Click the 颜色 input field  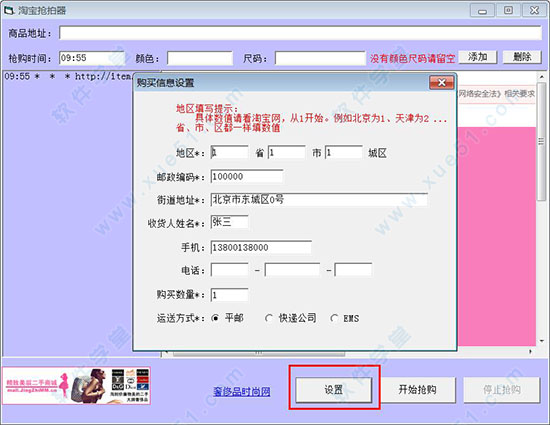(200, 58)
